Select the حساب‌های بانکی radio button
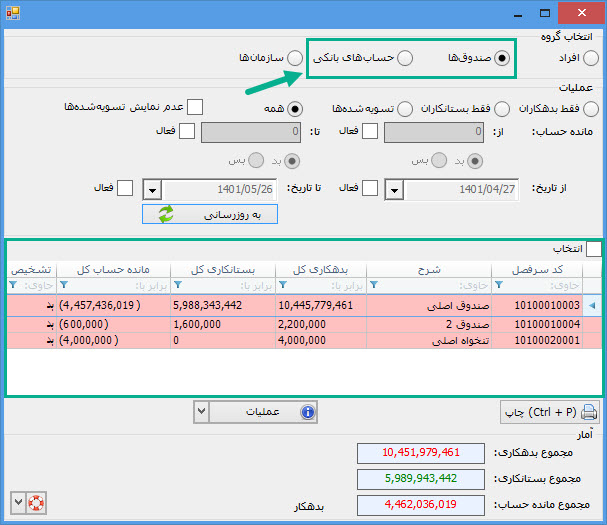The image size is (607, 525). (x=405, y=58)
